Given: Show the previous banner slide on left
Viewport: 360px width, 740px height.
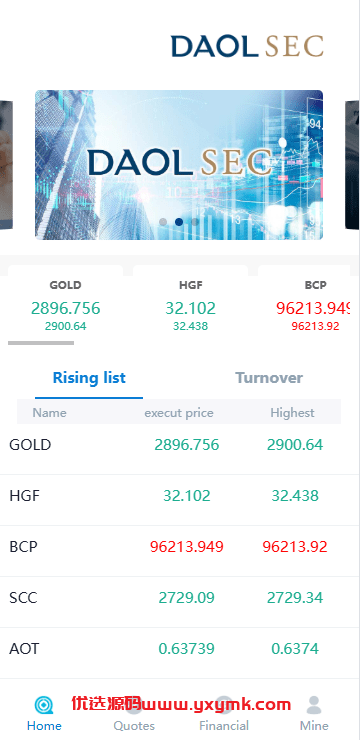Looking at the screenshot, I should 6,165.
